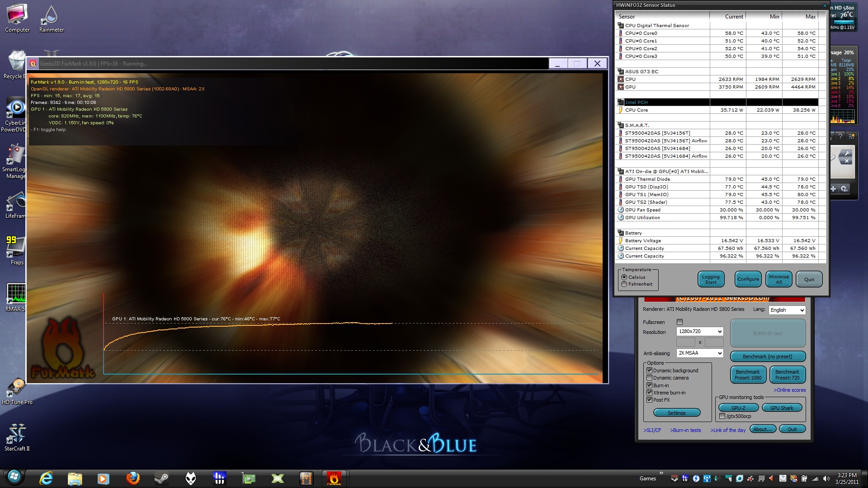Open Steam from the taskbar

[x=161, y=478]
